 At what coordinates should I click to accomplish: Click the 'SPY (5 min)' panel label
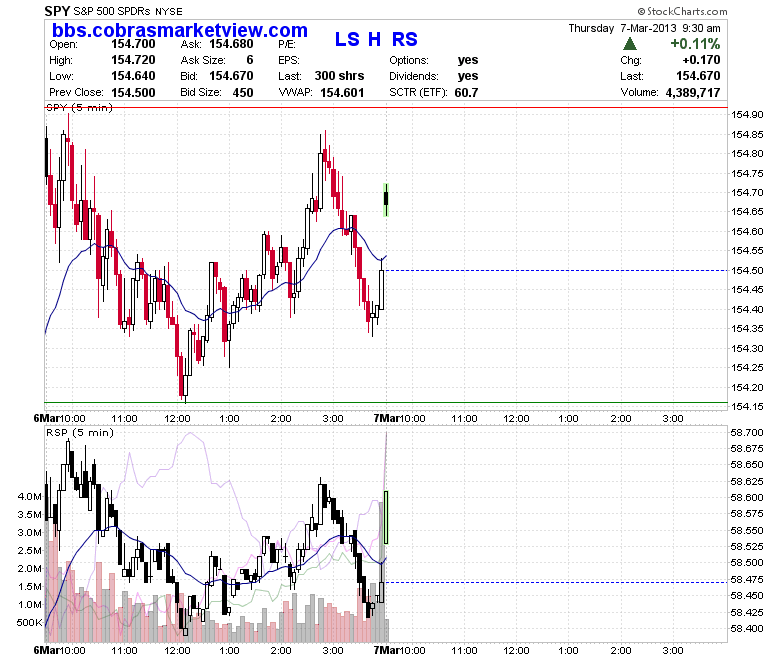pos(80,107)
